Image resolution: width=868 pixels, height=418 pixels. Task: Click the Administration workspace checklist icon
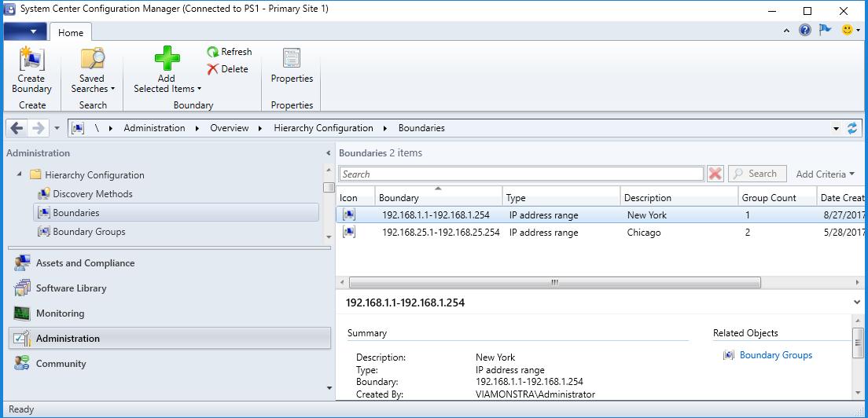point(22,339)
